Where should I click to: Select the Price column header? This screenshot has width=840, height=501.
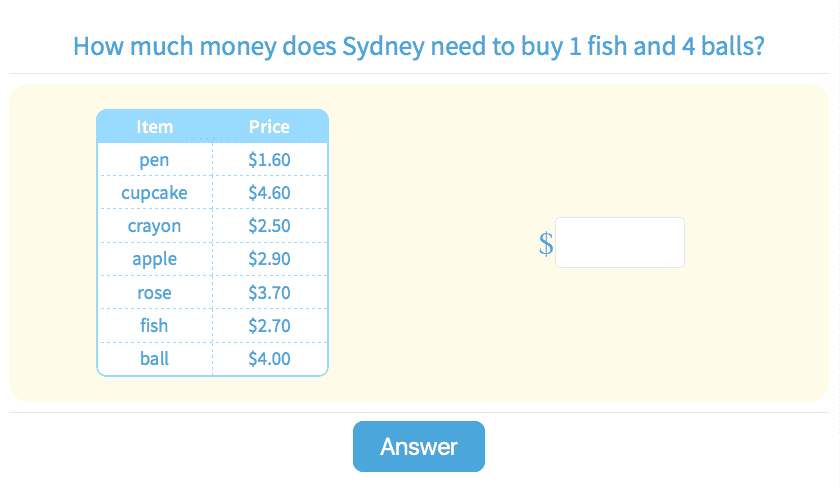[x=269, y=127]
